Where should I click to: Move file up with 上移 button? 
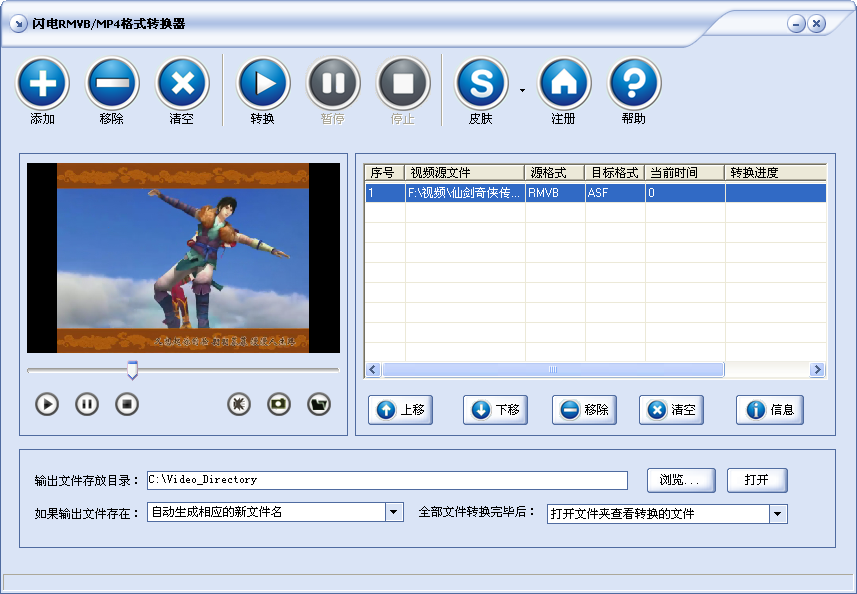point(401,410)
